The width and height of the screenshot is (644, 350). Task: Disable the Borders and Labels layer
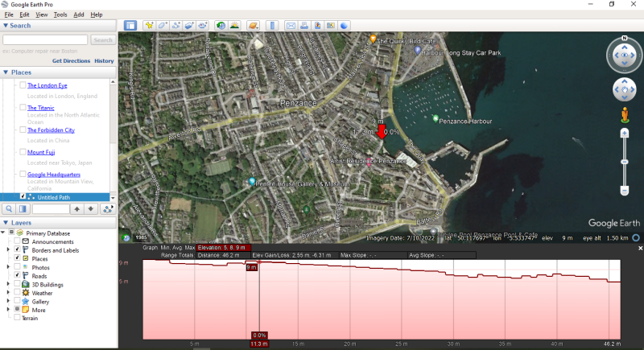(x=17, y=249)
